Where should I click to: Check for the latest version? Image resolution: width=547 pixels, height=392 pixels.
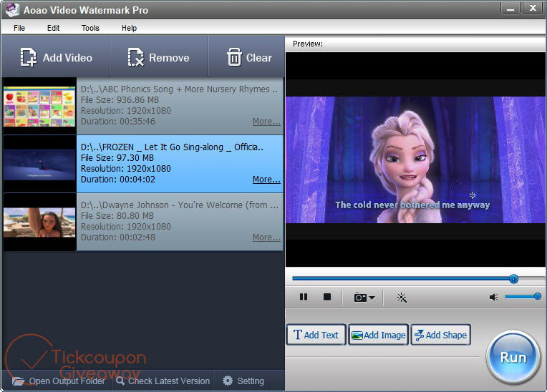coord(163,381)
